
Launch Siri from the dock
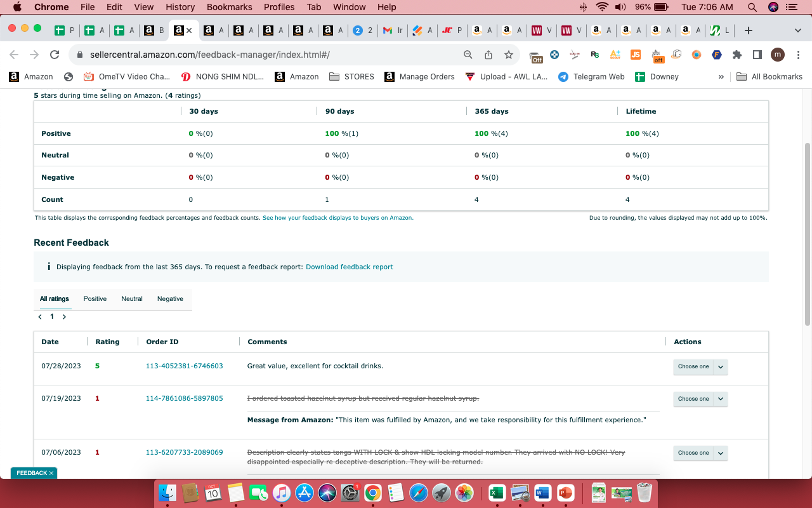click(x=327, y=492)
